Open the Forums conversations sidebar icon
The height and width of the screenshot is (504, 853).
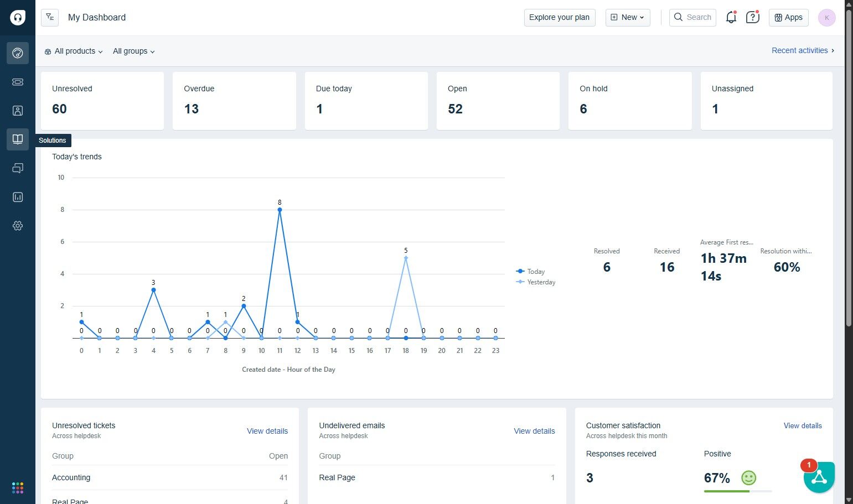click(x=18, y=168)
